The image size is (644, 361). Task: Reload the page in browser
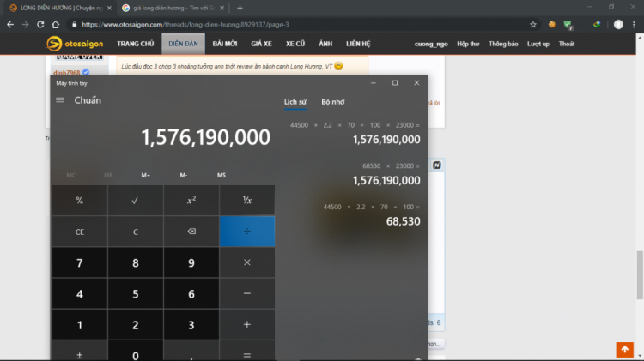point(40,25)
